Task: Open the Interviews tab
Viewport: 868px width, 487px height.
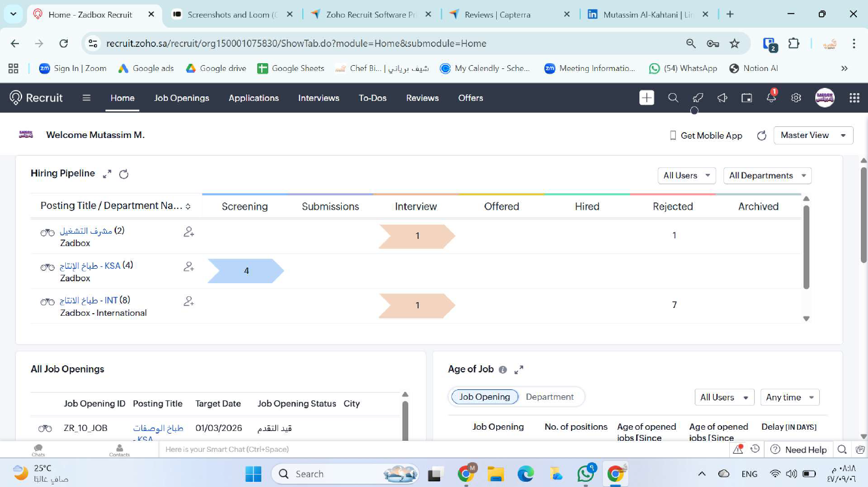Action: pos(318,98)
